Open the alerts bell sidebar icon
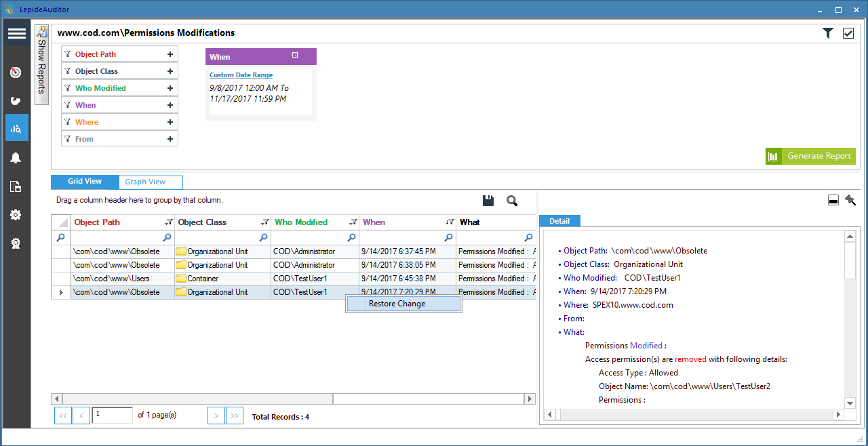 (x=16, y=158)
